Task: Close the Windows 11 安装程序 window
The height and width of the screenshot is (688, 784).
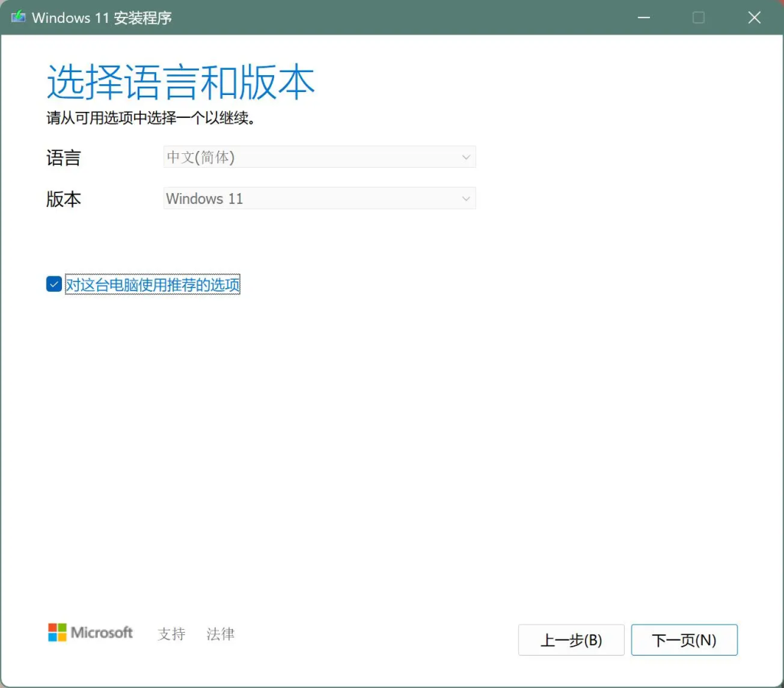Action: (754, 18)
